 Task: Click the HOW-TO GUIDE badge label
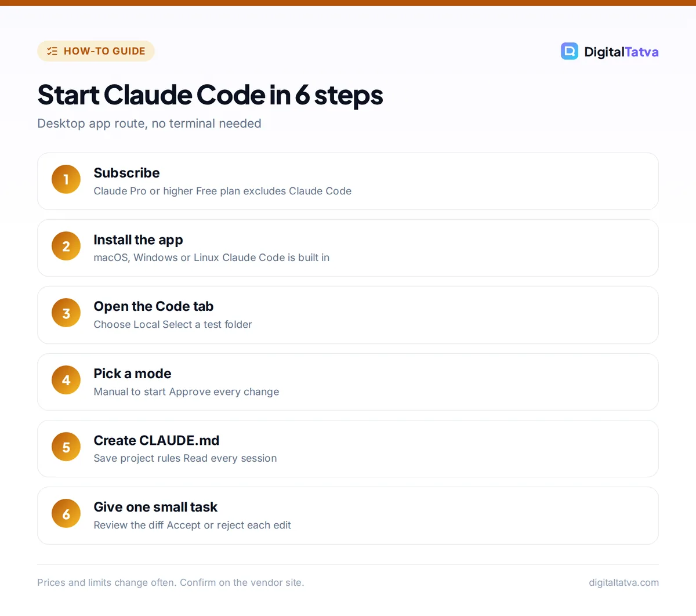click(x=104, y=51)
